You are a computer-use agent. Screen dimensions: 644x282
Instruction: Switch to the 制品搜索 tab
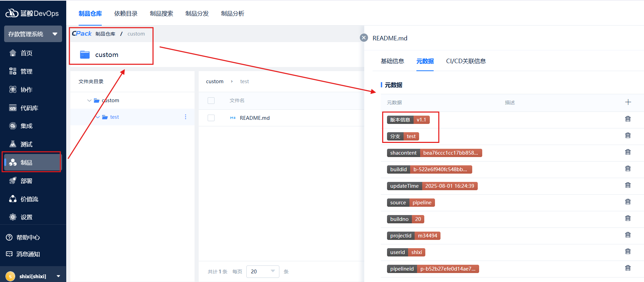161,13
